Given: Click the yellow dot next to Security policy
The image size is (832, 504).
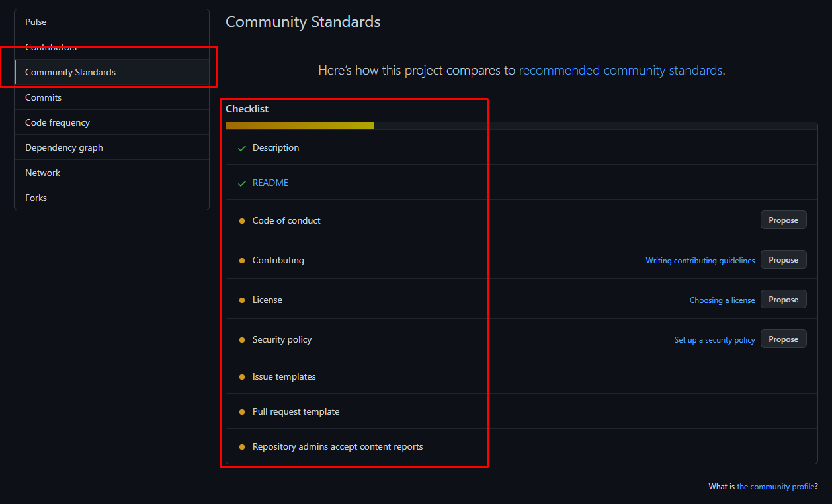Looking at the screenshot, I should tap(242, 340).
